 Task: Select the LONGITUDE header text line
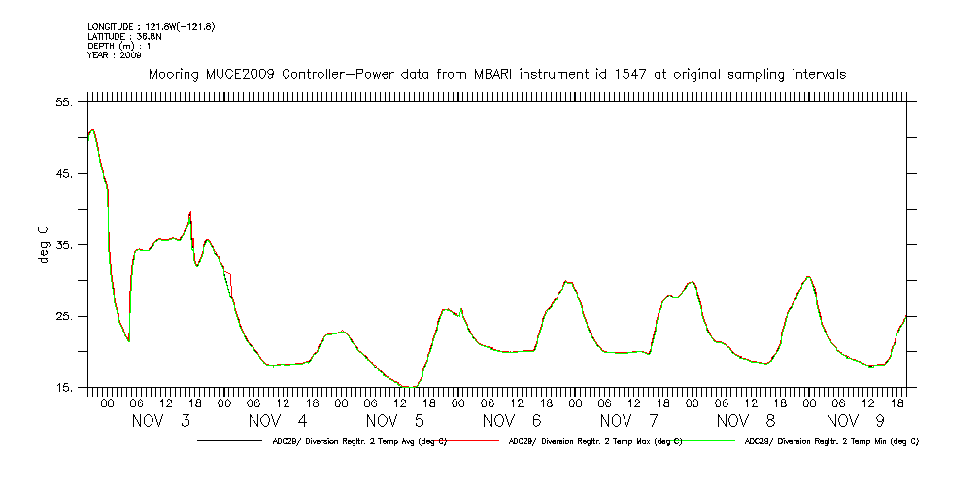tap(151, 26)
